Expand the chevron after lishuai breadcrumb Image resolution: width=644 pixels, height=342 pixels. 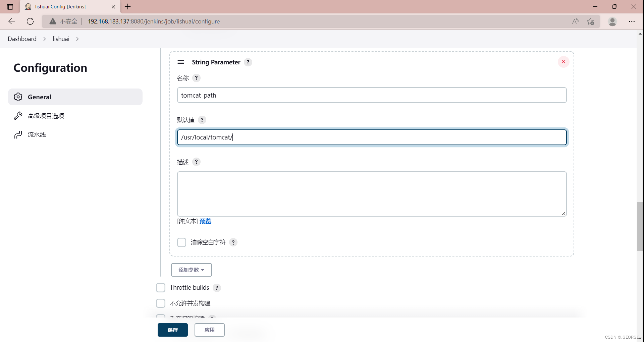77,39
